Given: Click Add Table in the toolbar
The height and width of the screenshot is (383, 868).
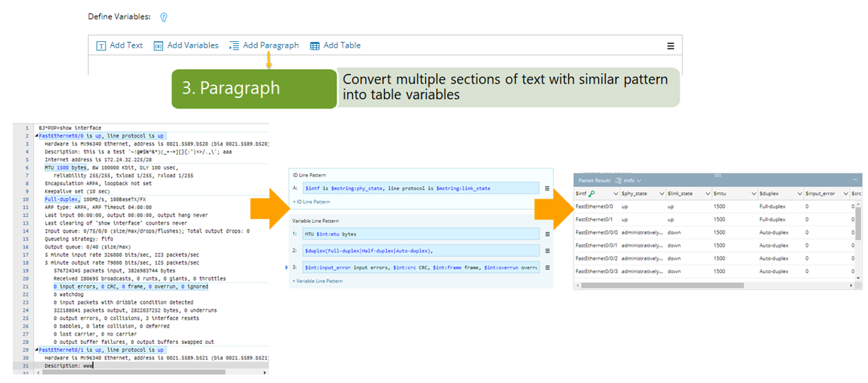Looking at the screenshot, I should click(335, 45).
